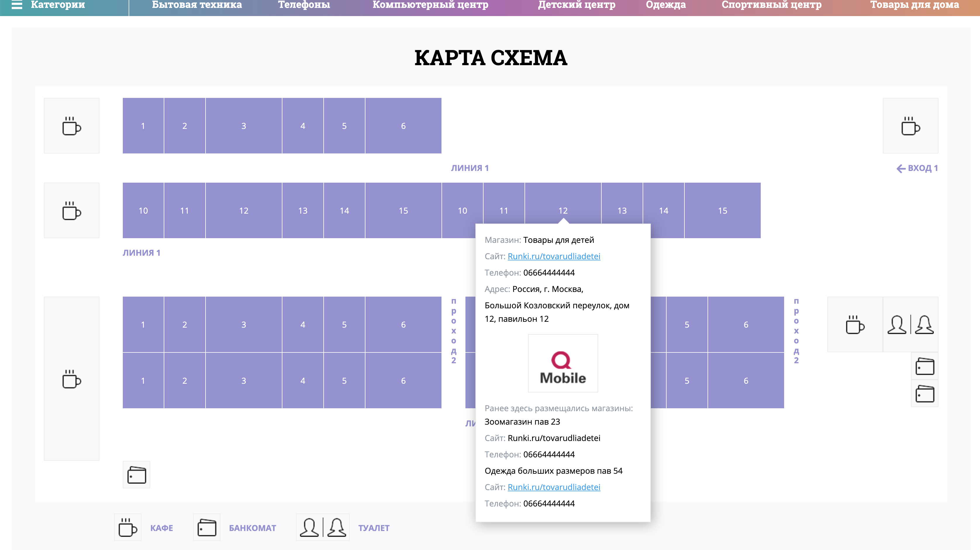
Task: Click the ТУАЛЕТ legend text
Action: tap(374, 528)
